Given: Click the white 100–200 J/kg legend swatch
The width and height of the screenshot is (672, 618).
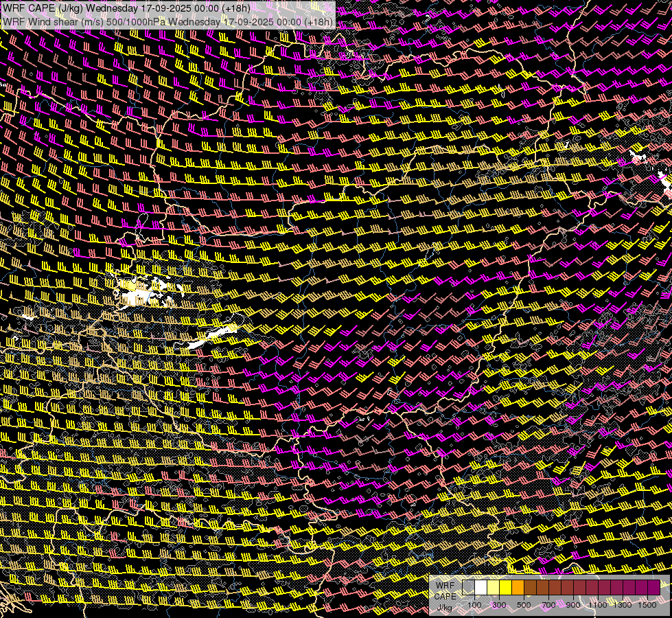Looking at the screenshot, I should point(481,587).
